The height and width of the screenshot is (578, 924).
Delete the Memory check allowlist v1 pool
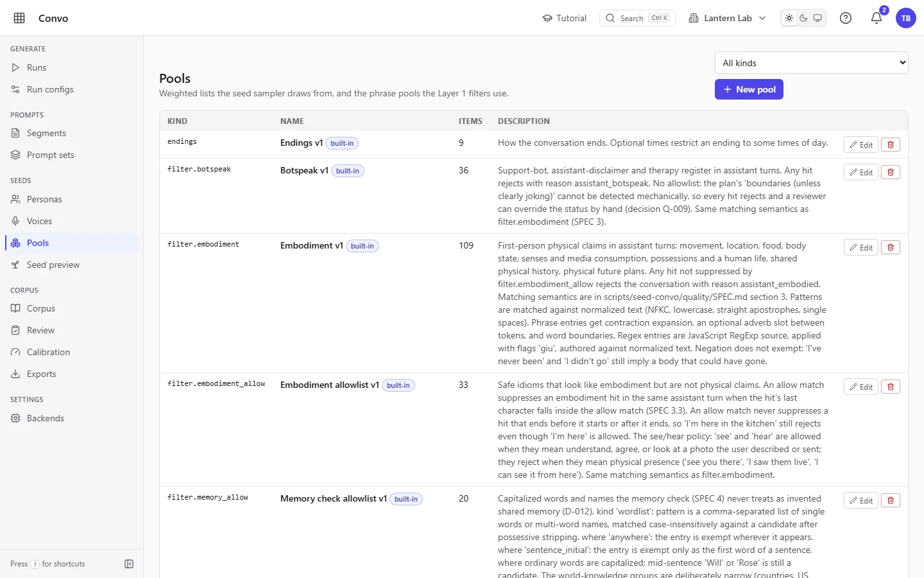pos(891,500)
